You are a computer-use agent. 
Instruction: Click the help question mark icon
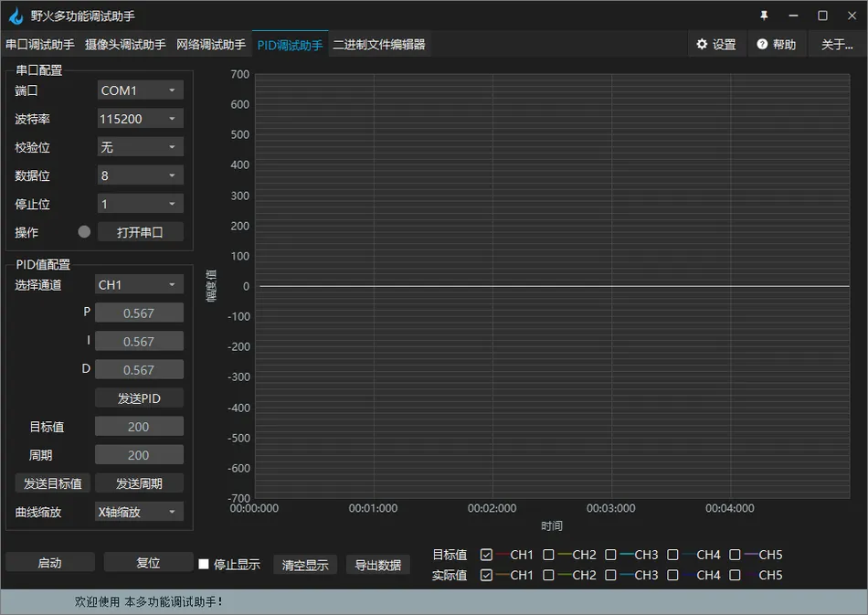762,44
